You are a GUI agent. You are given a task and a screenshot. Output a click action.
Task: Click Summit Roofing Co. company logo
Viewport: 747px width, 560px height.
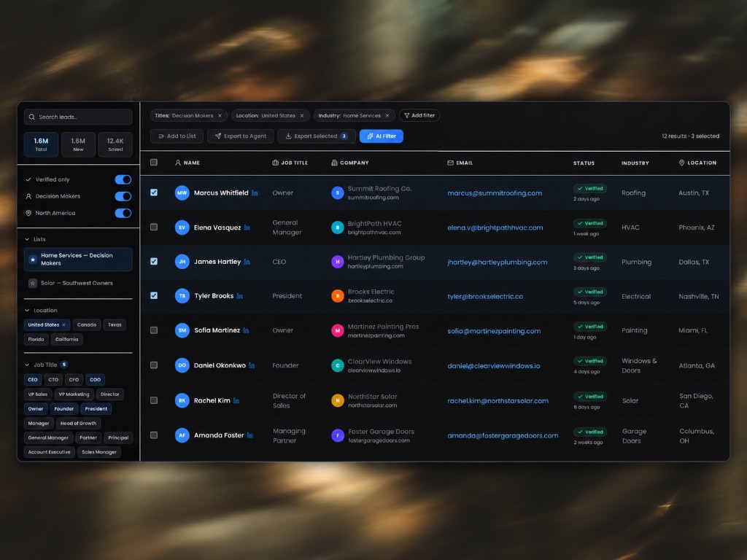pyautogui.click(x=337, y=192)
